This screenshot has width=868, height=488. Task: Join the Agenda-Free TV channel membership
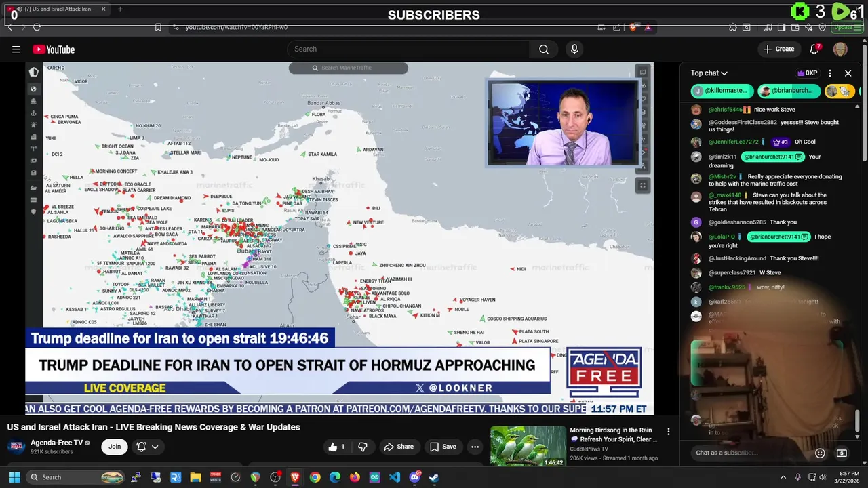(x=115, y=447)
